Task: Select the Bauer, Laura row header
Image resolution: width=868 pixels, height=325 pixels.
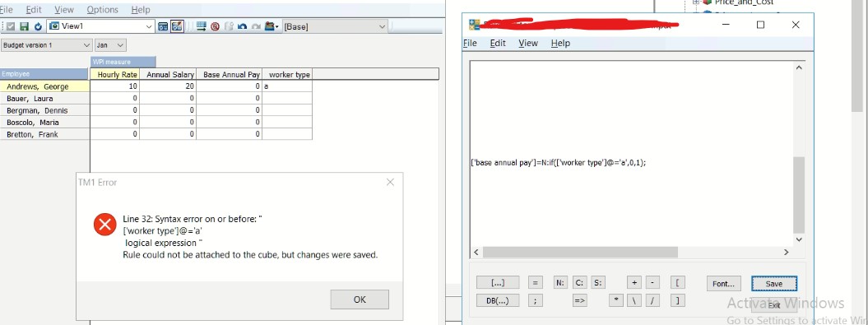Action: pos(44,99)
